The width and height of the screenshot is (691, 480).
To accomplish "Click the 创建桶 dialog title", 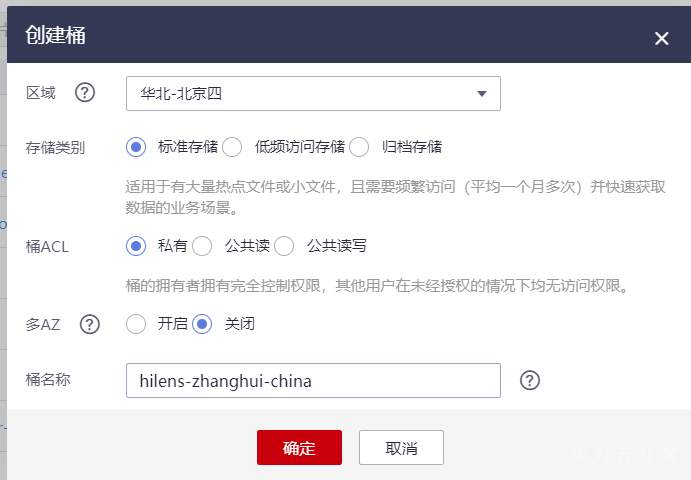I will pos(55,35).
